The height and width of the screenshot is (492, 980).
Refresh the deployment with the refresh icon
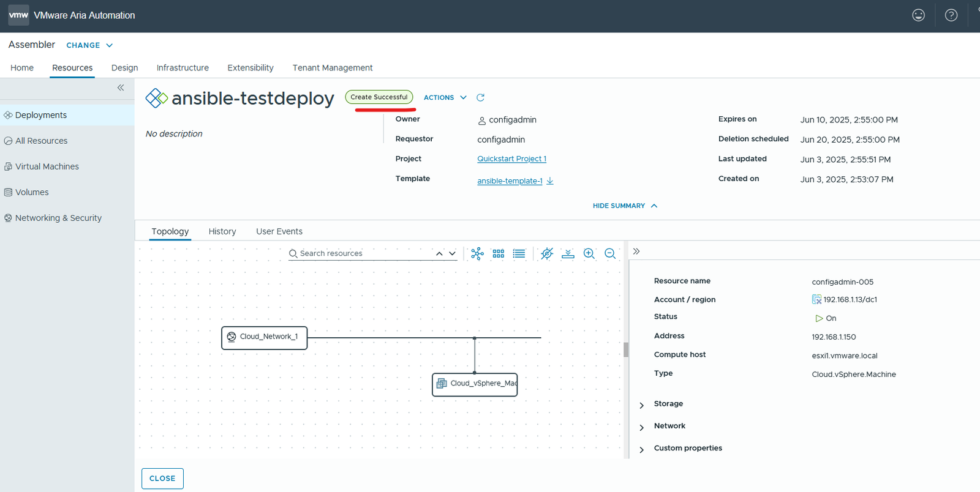[480, 97]
